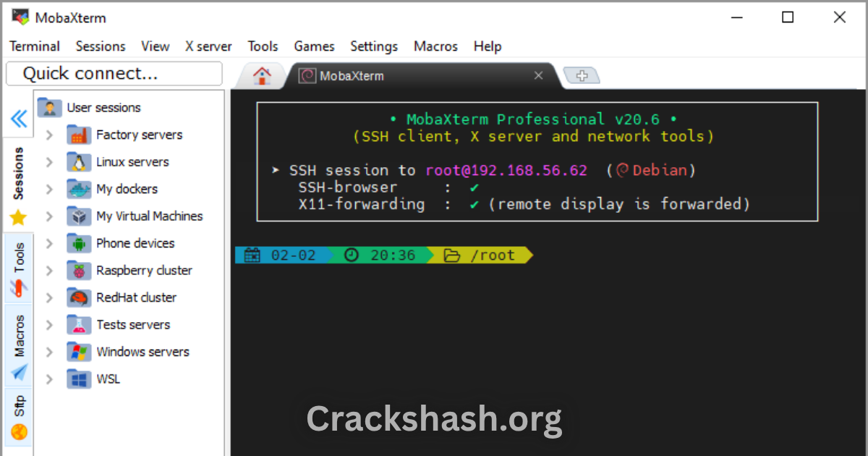
Task: Select the User sessions label
Action: click(103, 108)
